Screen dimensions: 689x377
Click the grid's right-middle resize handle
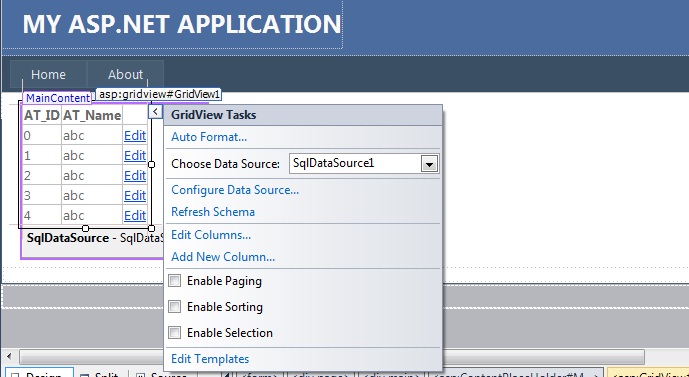click(x=152, y=164)
